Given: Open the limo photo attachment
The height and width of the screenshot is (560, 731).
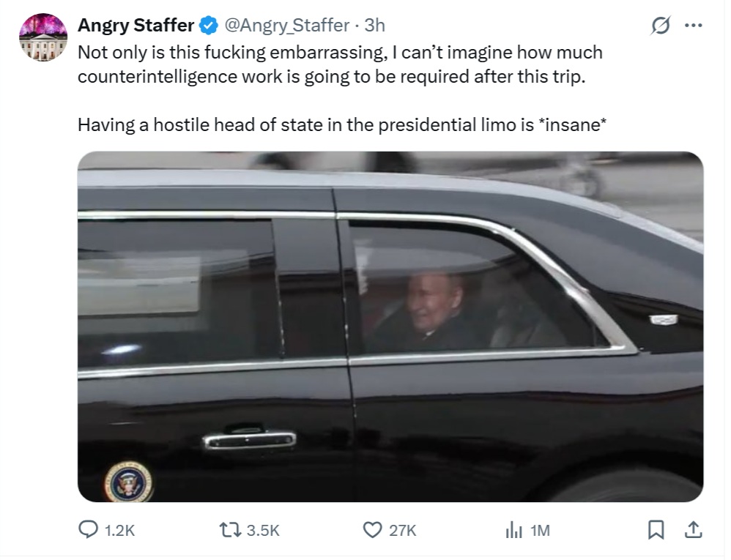Looking at the screenshot, I should click(390, 326).
